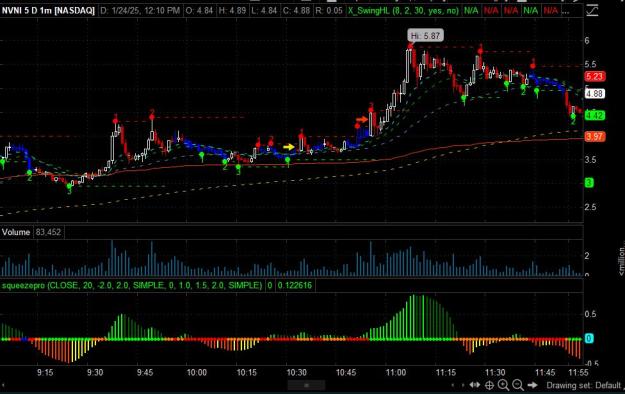Click the Hi: 5.87 price bubble
625x394 pixels.
(x=425, y=35)
